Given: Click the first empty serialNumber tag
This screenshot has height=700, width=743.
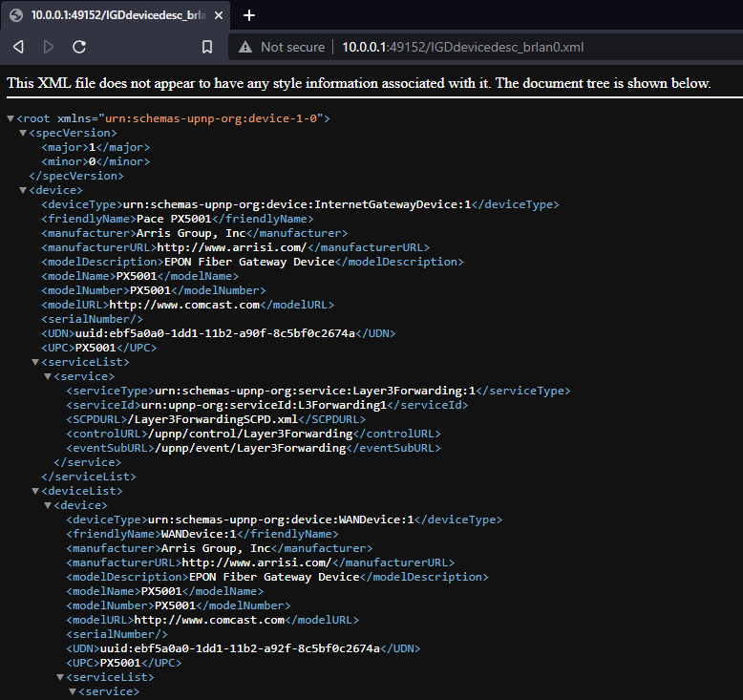Looking at the screenshot, I should [x=92, y=319].
